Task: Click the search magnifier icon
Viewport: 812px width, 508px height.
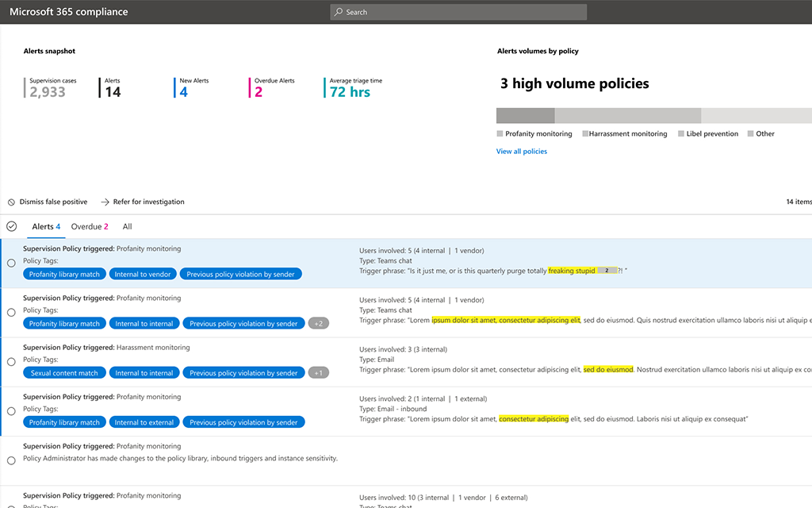Action: tap(338, 11)
